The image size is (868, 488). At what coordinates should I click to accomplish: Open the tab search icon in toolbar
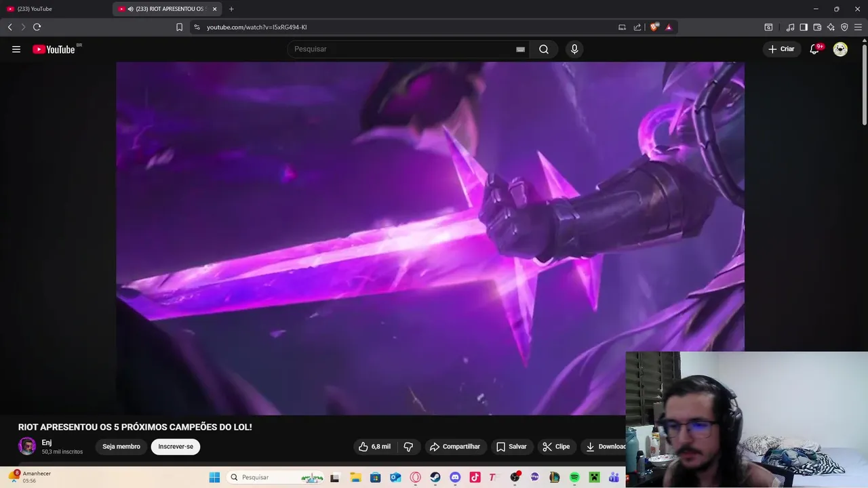[768, 27]
